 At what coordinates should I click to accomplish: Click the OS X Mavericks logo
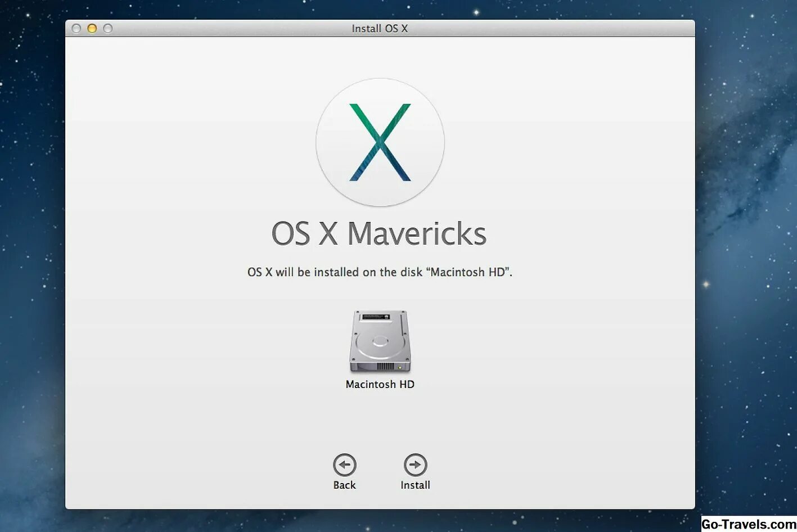pos(380,142)
